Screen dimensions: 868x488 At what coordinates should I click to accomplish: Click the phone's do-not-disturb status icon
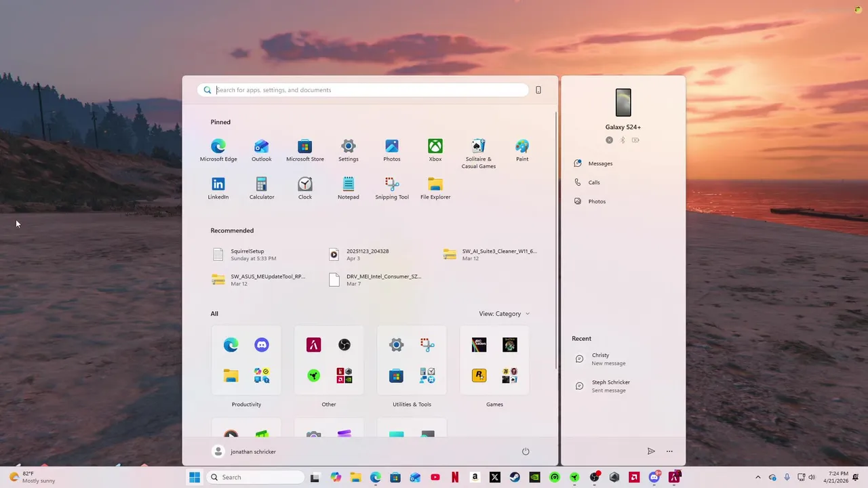tap(609, 140)
